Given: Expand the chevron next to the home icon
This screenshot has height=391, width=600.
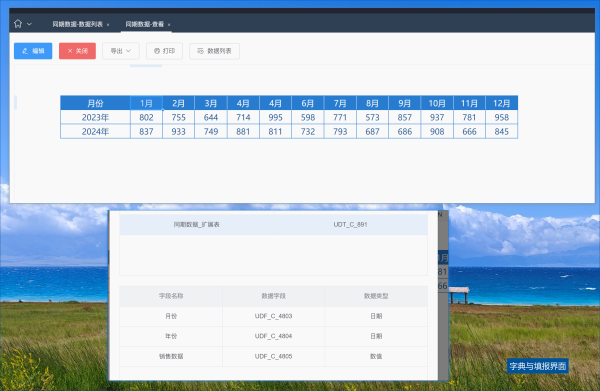Looking at the screenshot, I should click(x=29, y=24).
